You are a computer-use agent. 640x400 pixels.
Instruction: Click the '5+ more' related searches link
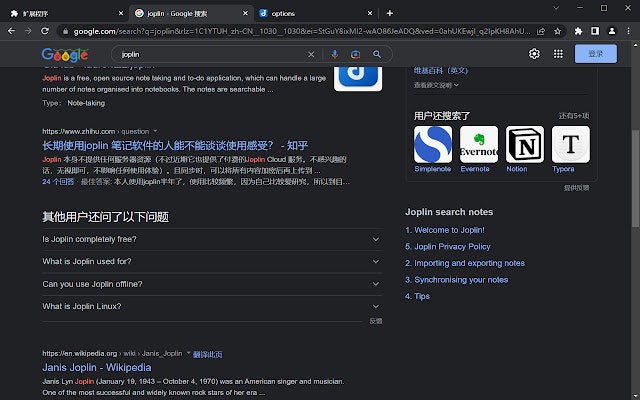(x=574, y=116)
